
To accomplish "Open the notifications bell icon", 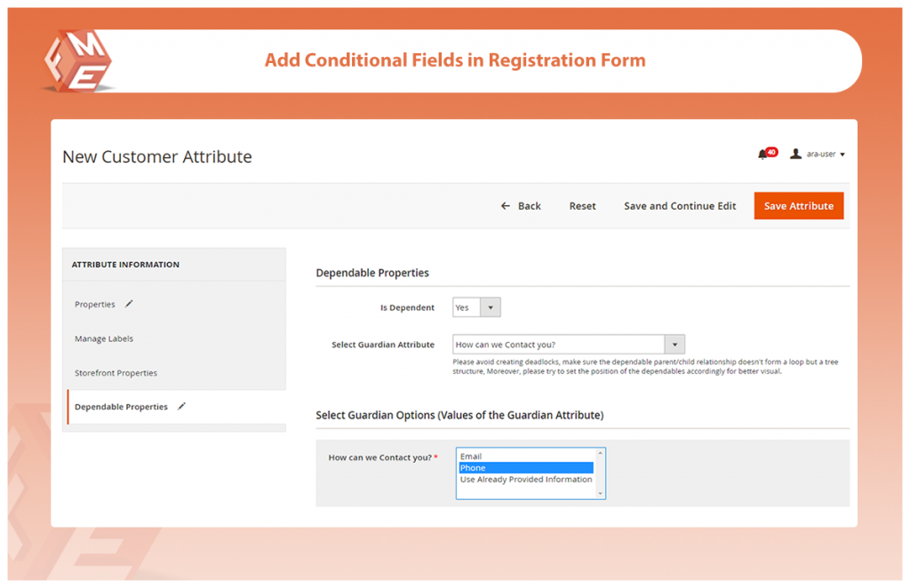I will [762, 155].
